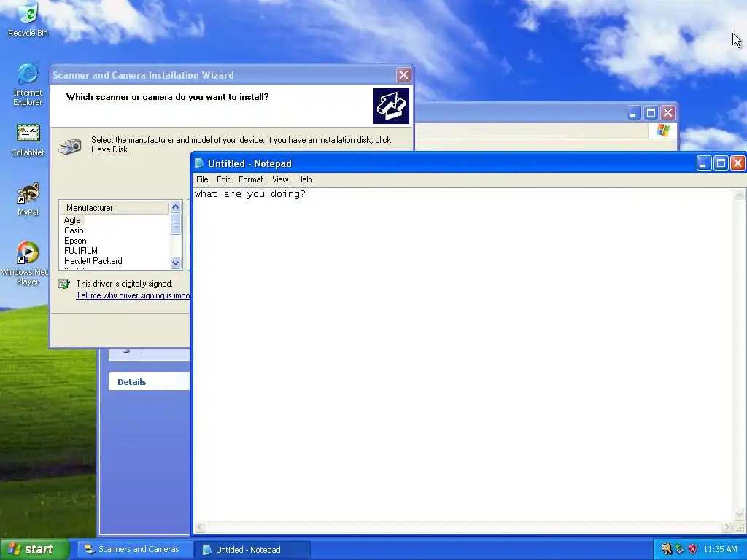This screenshot has width=747, height=560.
Task: Click the second system tray icon
Action: (x=679, y=549)
